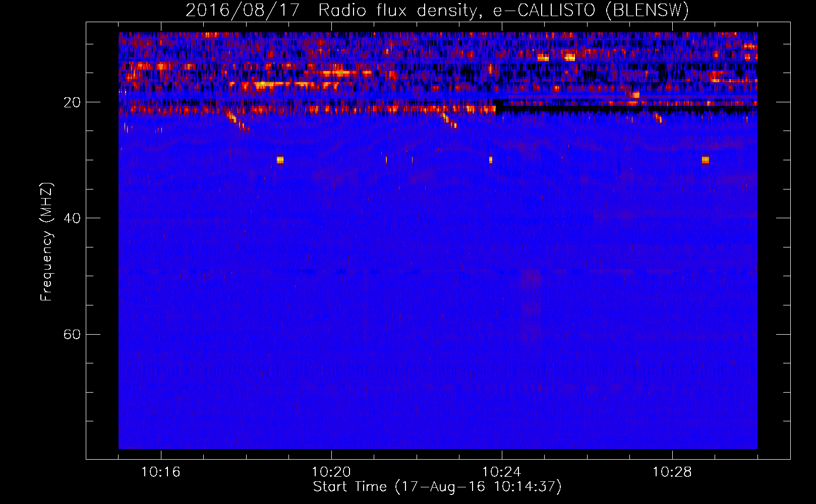816x504 pixels.
Task: Select the 60 MHz frequency tick label
Action: point(72,334)
